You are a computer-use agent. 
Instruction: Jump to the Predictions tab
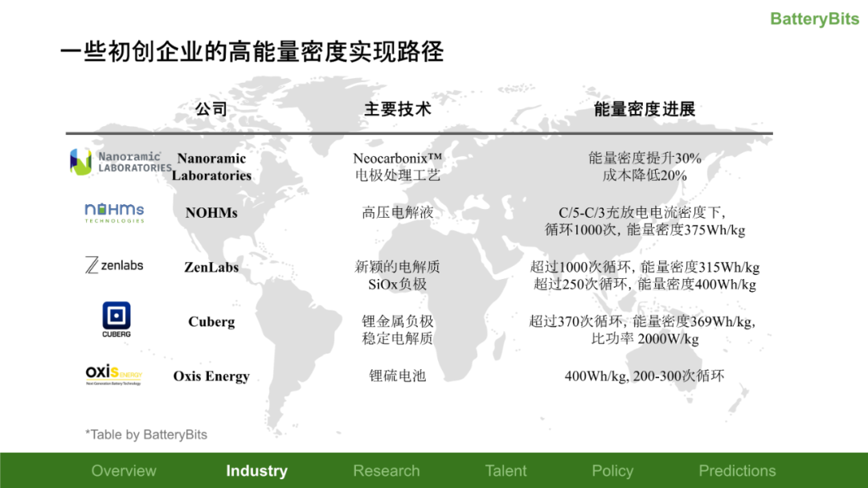pos(737,471)
